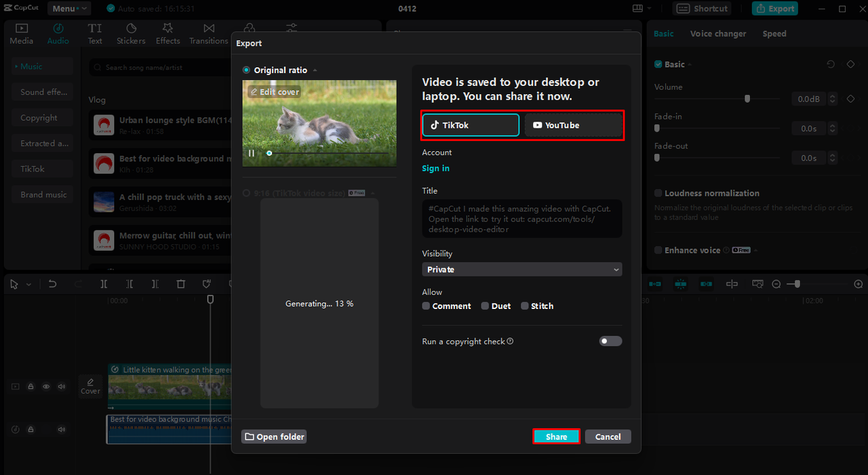The width and height of the screenshot is (868, 475).
Task: Select the TikTok share tab
Action: coord(471,125)
